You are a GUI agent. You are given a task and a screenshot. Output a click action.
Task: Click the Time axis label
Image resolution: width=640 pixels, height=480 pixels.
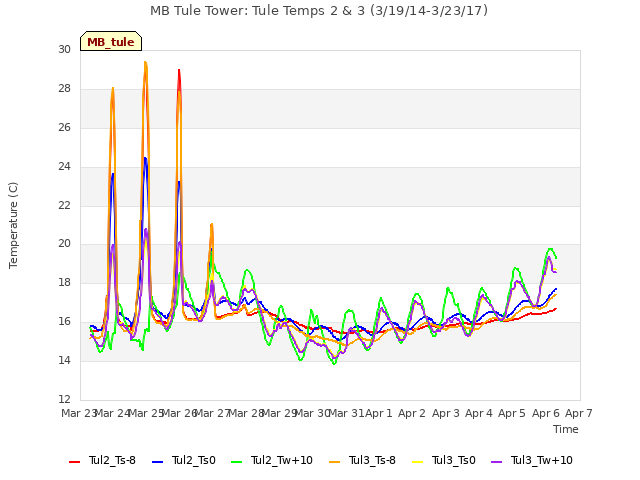point(566,429)
